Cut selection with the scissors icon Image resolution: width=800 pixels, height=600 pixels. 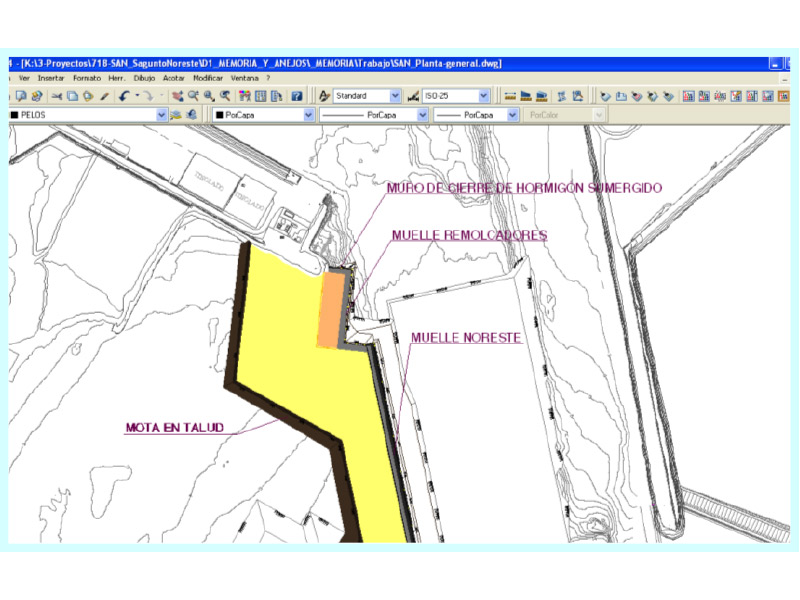click(x=57, y=96)
